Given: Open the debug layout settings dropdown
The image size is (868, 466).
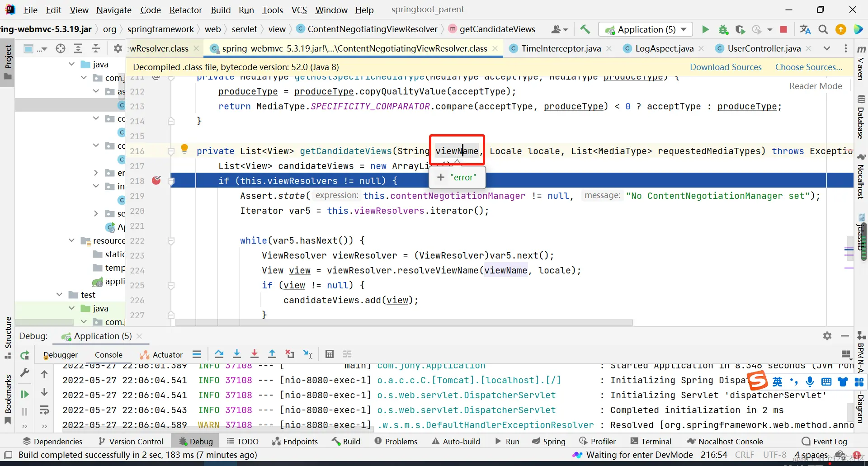Looking at the screenshot, I should click(x=846, y=354).
